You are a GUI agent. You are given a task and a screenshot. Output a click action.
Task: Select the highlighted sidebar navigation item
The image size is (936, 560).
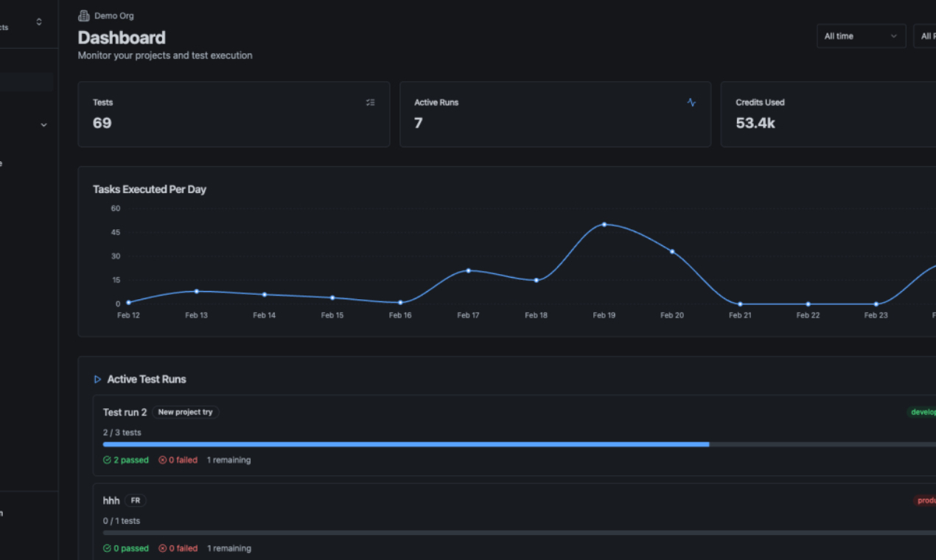point(27,82)
